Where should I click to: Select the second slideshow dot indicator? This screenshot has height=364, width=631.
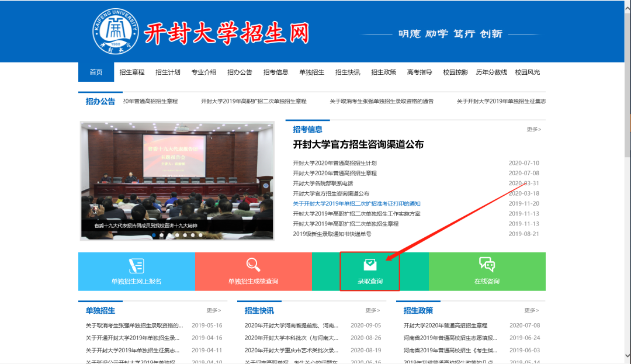(162, 235)
